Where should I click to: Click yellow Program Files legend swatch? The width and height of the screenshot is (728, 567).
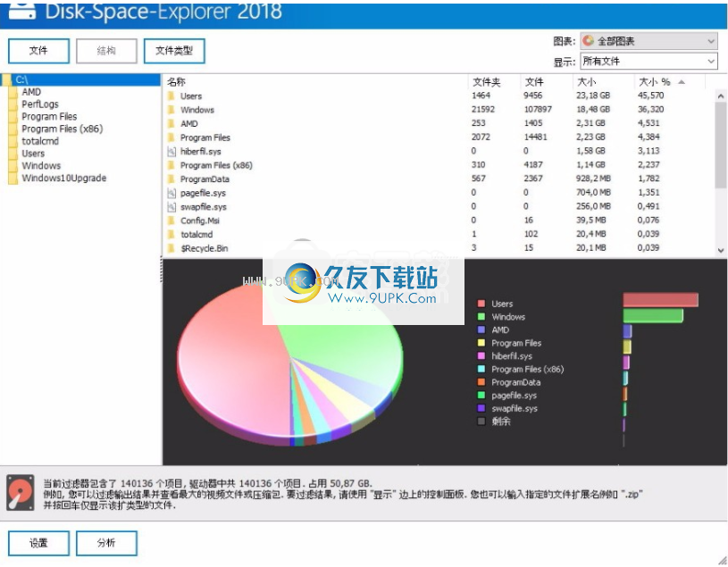(x=481, y=343)
